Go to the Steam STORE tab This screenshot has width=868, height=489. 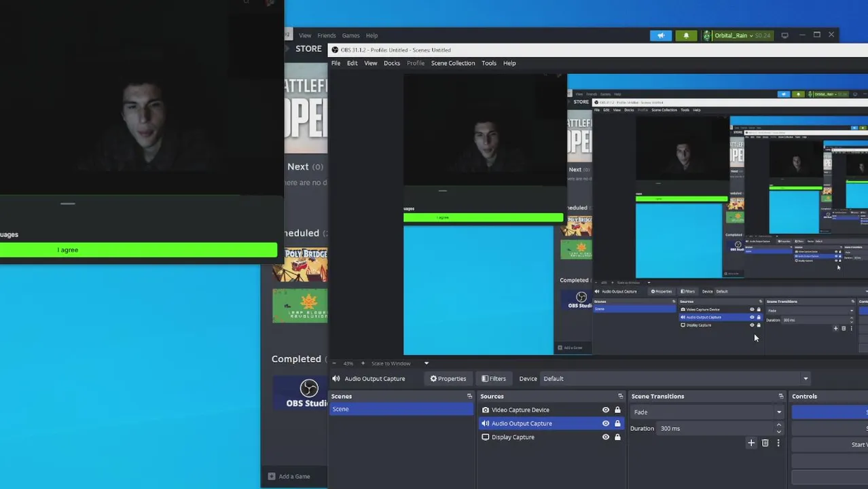point(308,49)
